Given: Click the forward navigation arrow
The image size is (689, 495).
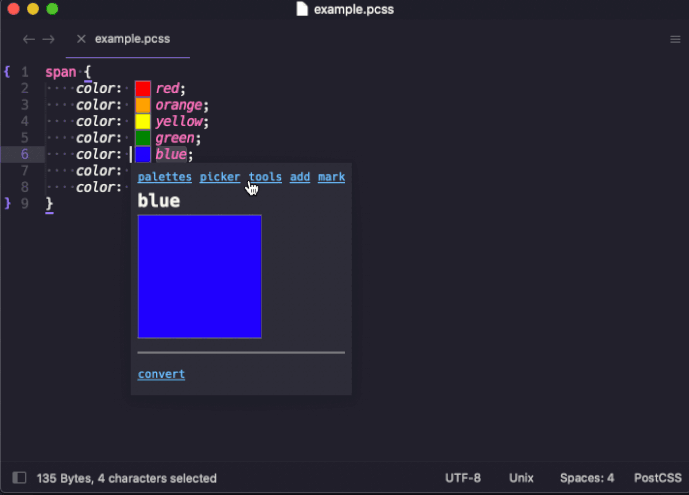Looking at the screenshot, I should click(x=48, y=39).
